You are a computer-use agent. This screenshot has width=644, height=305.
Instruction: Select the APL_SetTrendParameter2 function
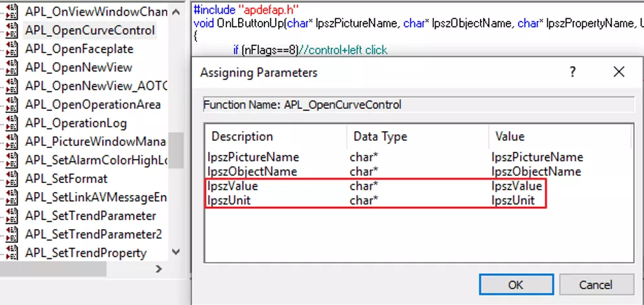[93, 234]
